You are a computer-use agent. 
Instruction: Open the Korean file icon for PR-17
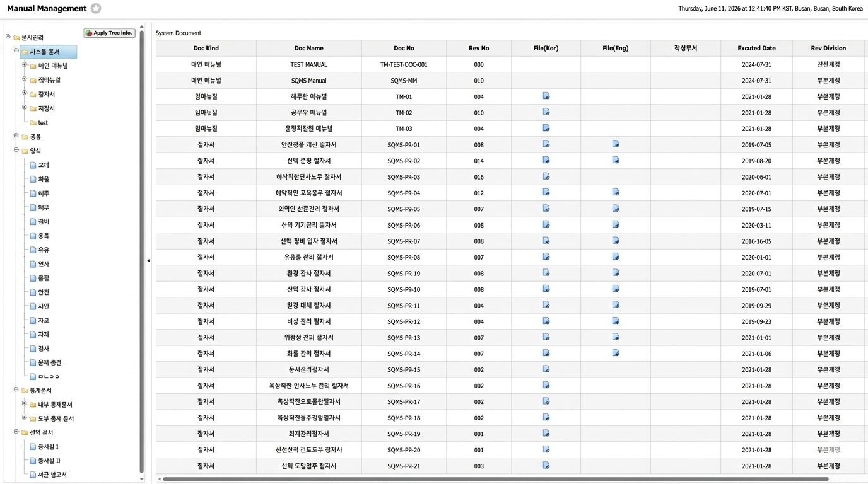tap(546, 401)
